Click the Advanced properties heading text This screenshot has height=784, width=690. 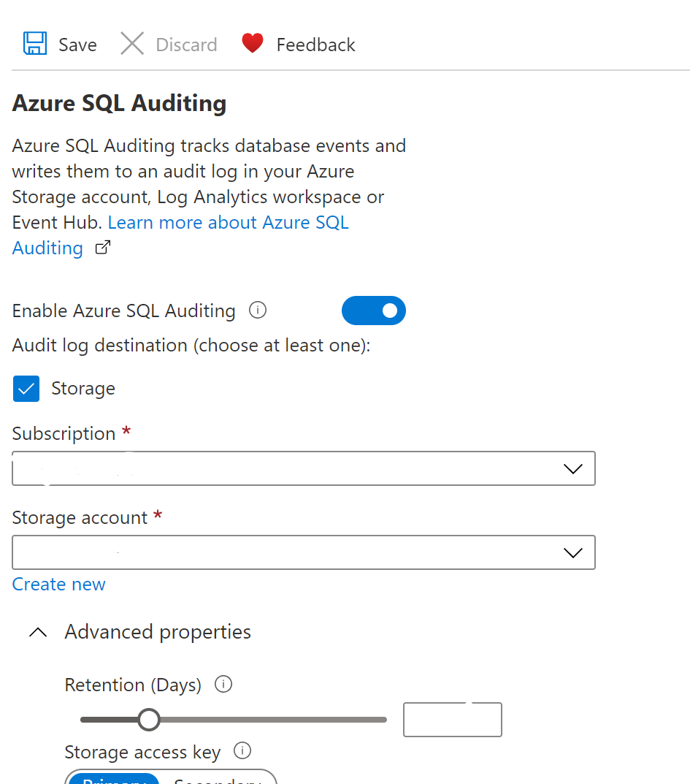click(x=158, y=632)
